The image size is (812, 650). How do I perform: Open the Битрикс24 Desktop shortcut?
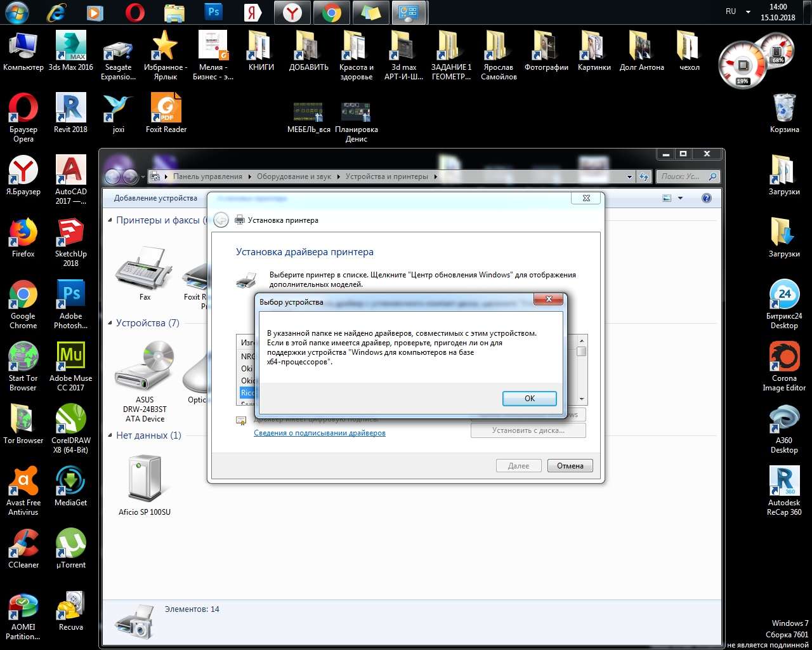(x=785, y=305)
